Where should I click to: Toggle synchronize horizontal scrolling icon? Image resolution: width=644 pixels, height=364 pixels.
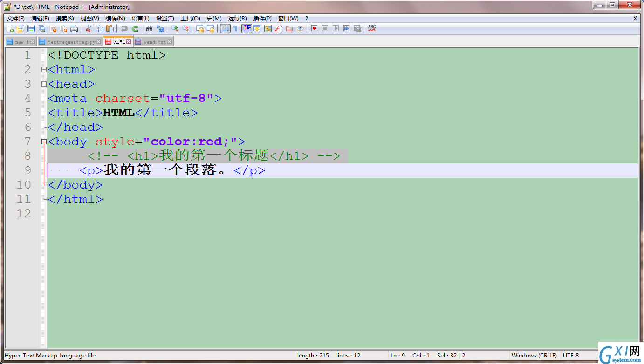(x=210, y=28)
